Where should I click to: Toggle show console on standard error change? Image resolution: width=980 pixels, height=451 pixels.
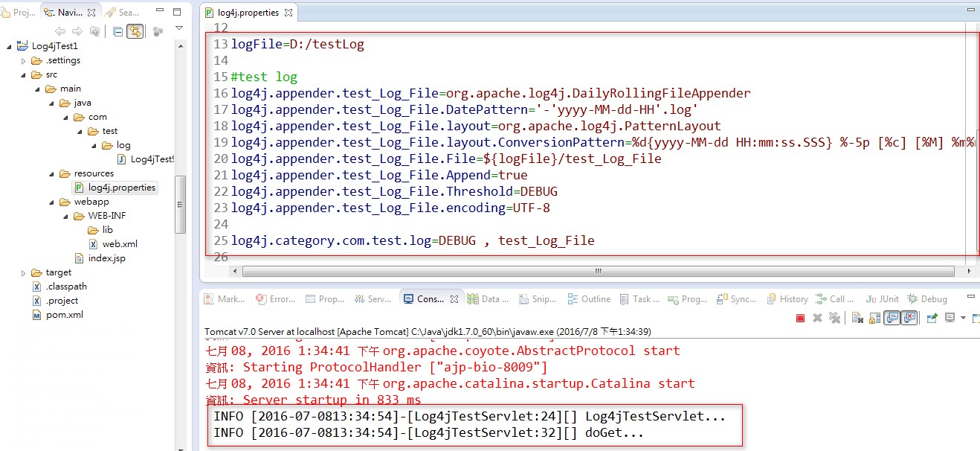point(909,318)
